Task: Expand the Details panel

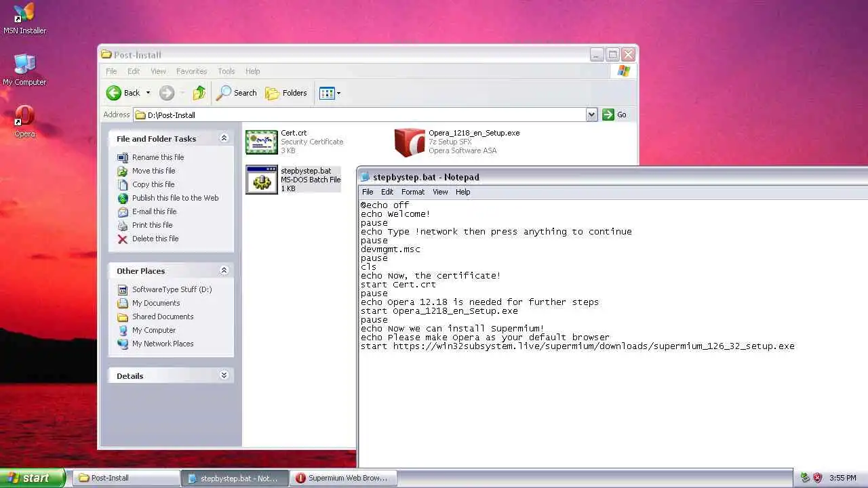Action: tap(224, 375)
